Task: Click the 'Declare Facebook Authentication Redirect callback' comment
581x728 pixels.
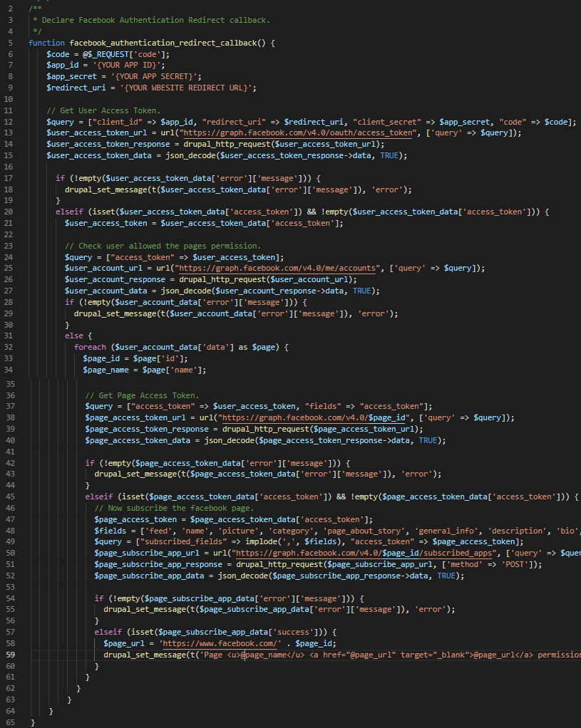Action: tap(155, 20)
